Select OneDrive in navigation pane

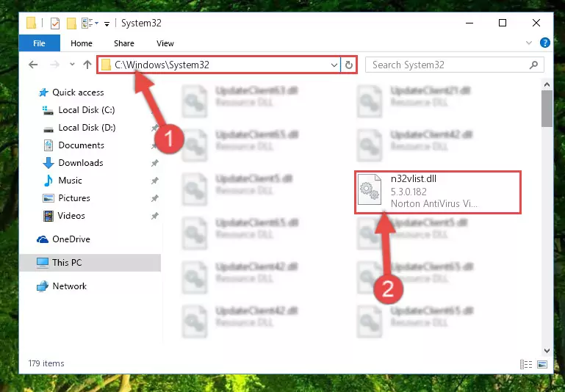click(71, 239)
